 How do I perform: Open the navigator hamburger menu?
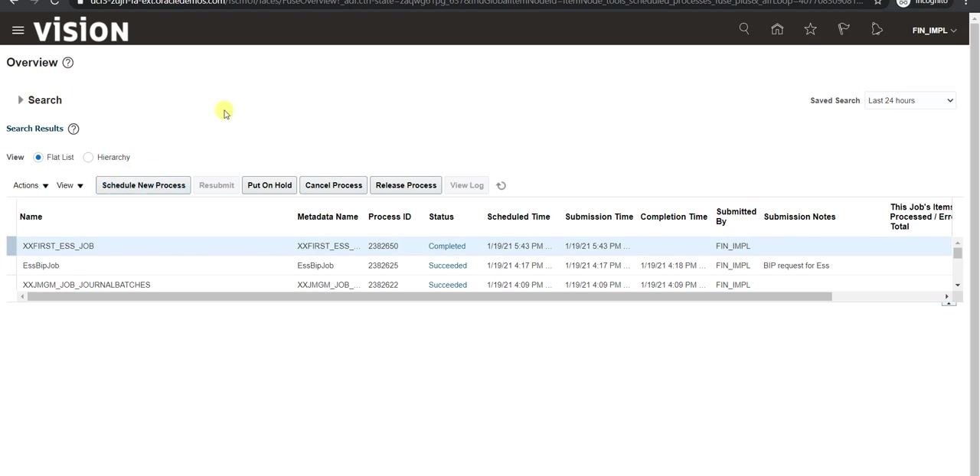point(18,30)
